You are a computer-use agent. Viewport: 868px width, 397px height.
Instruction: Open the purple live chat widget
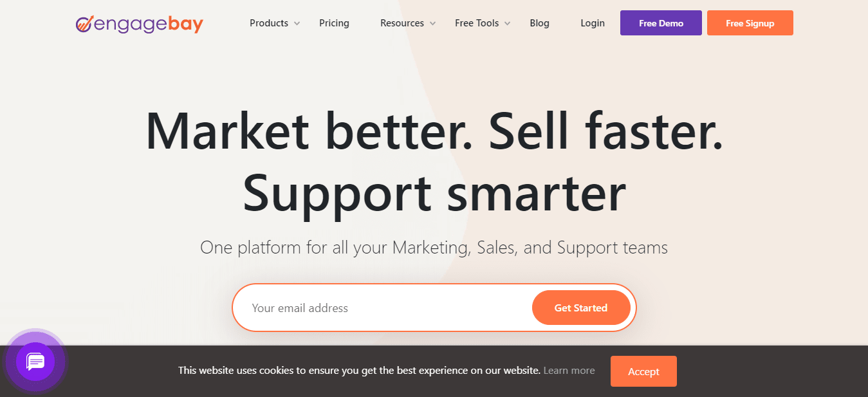[35, 362]
